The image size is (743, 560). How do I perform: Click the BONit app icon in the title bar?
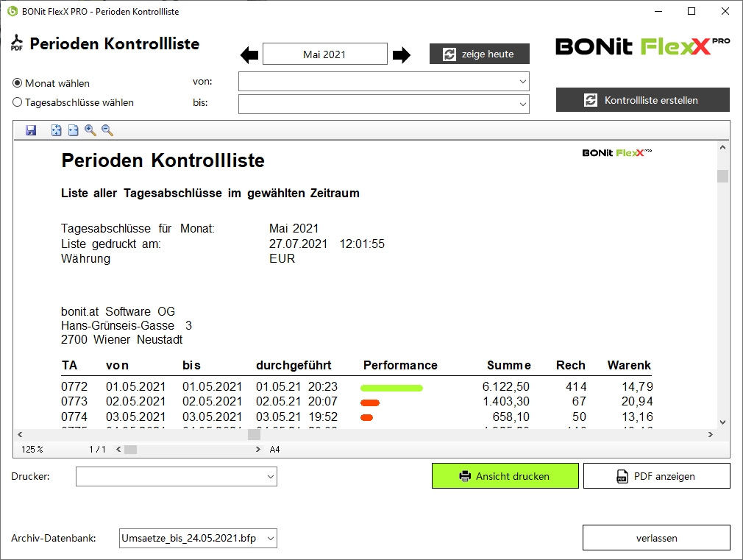coord(13,11)
